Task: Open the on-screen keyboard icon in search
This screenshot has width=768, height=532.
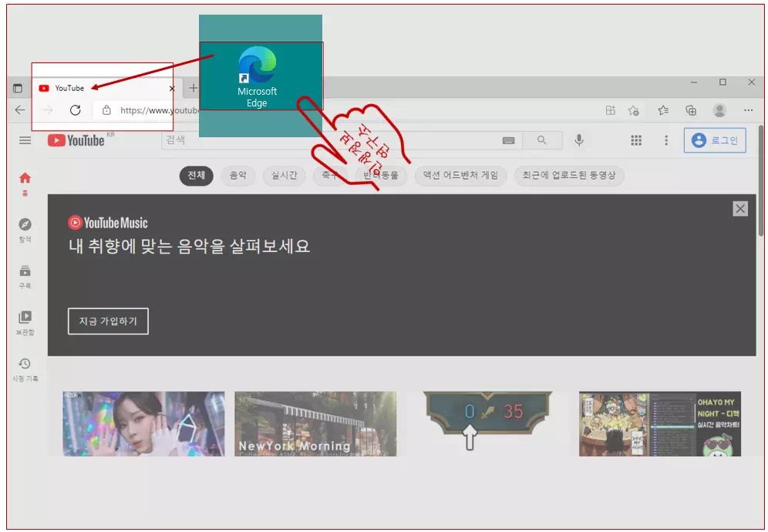Action: [508, 140]
